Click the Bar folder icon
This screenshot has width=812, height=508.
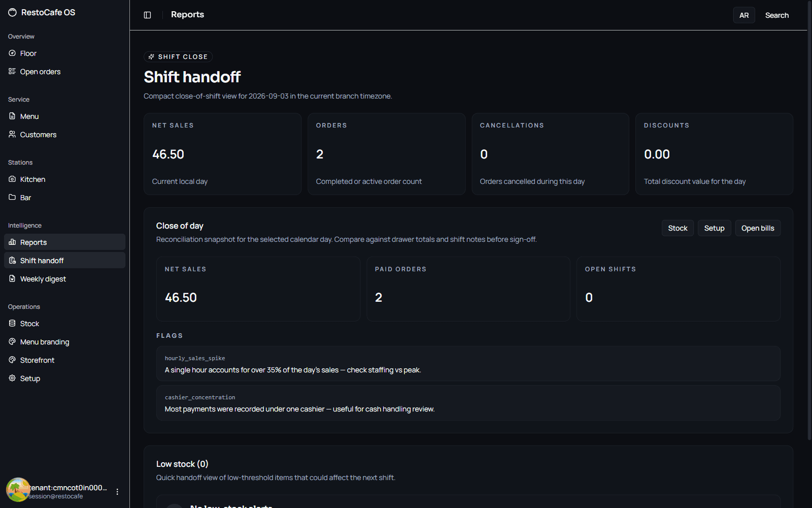tap(12, 197)
